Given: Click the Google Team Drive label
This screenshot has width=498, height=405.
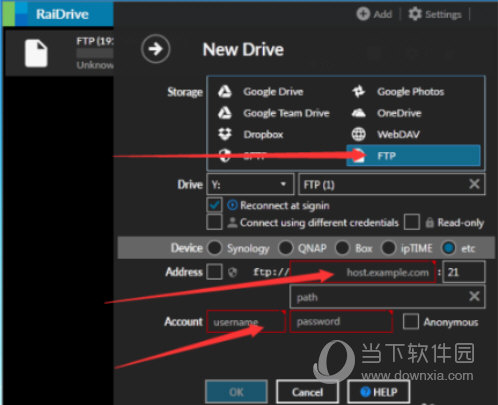Looking at the screenshot, I should pyautogui.click(x=286, y=113).
